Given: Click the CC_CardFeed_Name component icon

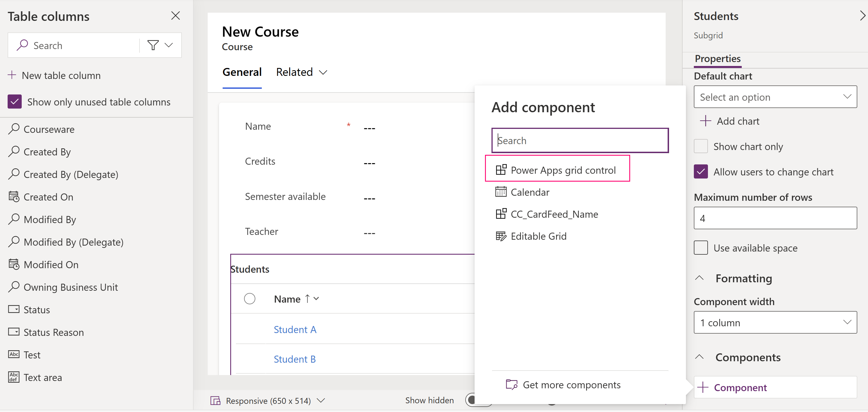Looking at the screenshot, I should (x=501, y=214).
